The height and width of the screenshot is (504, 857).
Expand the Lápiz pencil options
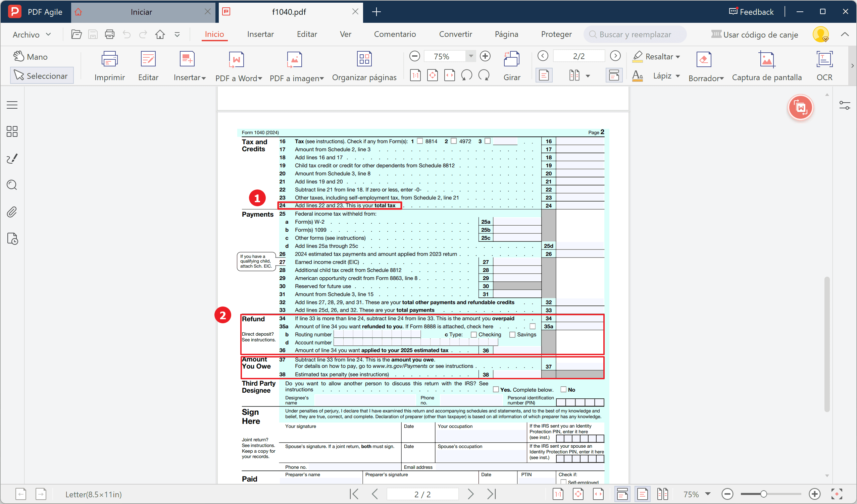coord(678,76)
